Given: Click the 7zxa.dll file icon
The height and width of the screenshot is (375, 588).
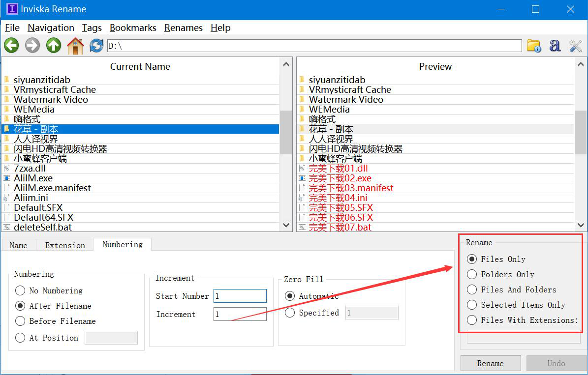Looking at the screenshot, I should pos(7,168).
